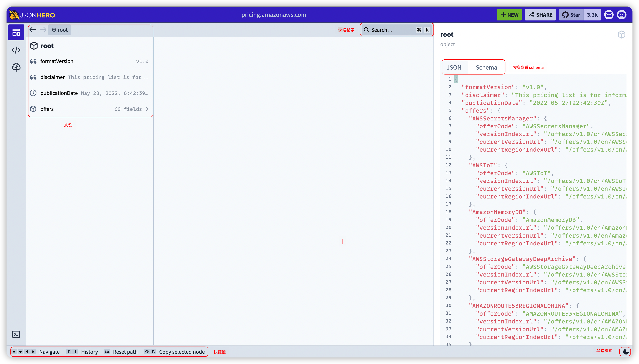Image resolution: width=639 pixels, height=364 pixels.
Task: Open the Discord icon in header
Action: coord(622,15)
